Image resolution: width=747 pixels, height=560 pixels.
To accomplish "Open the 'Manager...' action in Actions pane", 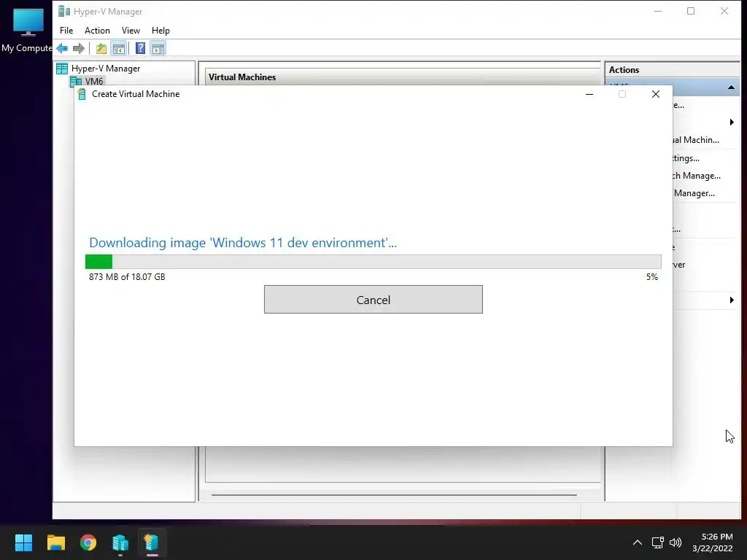I will (x=694, y=193).
